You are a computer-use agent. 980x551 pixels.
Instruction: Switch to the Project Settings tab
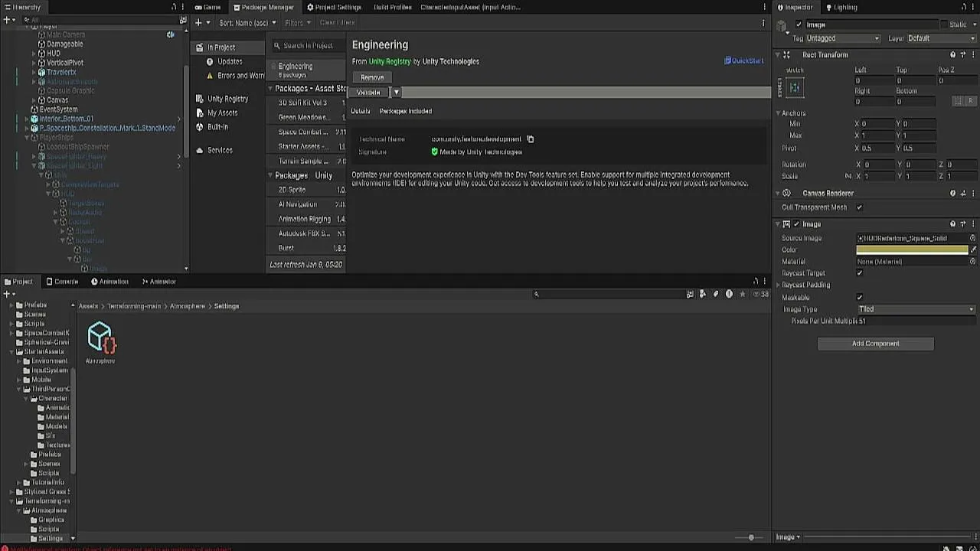pyautogui.click(x=334, y=7)
